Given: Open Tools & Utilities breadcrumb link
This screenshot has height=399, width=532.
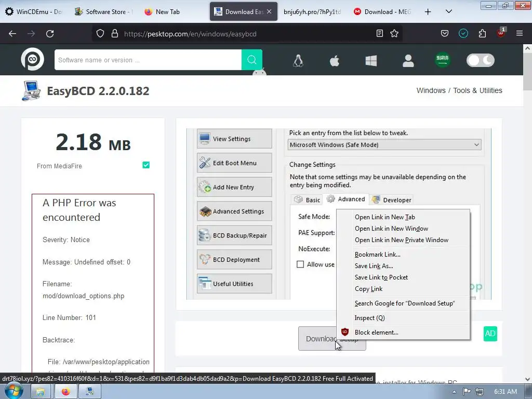Looking at the screenshot, I should tap(478, 90).
